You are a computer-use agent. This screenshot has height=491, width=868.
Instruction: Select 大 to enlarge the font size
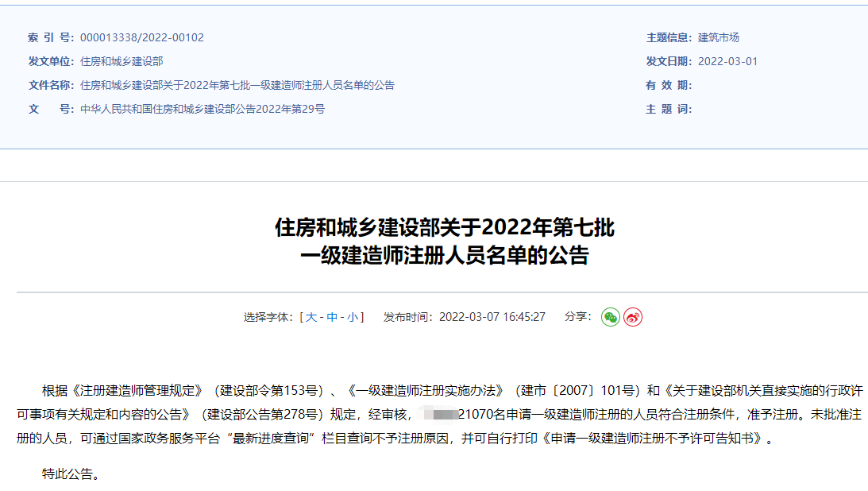pos(312,316)
